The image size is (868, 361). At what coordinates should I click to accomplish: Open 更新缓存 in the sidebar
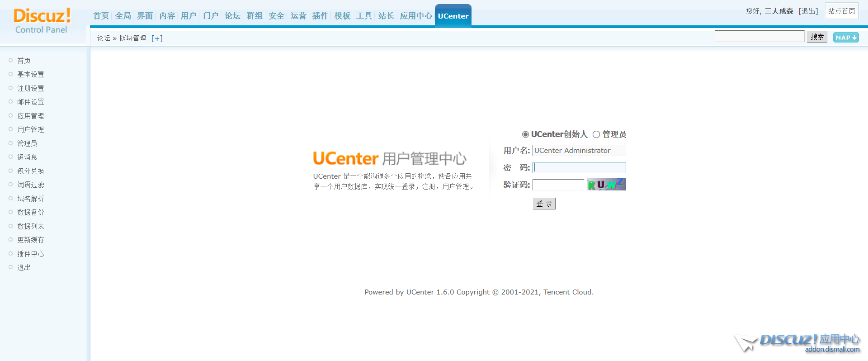(x=31, y=240)
